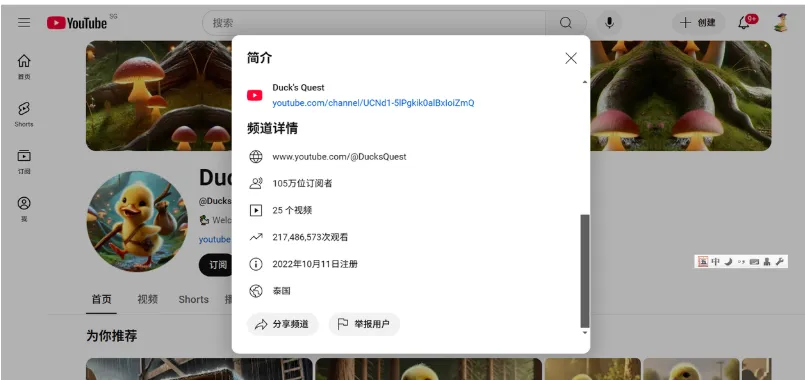805x380 pixels.
Task: Open the 首页 channel tab
Action: (x=101, y=299)
